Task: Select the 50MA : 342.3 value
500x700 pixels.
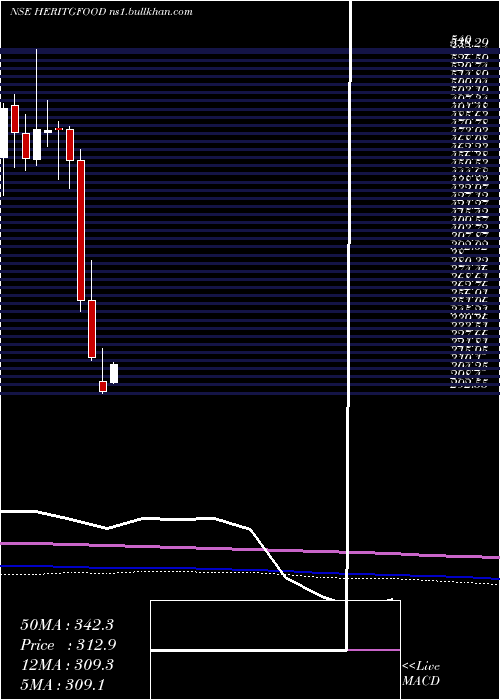Action: pyautogui.click(x=67, y=625)
